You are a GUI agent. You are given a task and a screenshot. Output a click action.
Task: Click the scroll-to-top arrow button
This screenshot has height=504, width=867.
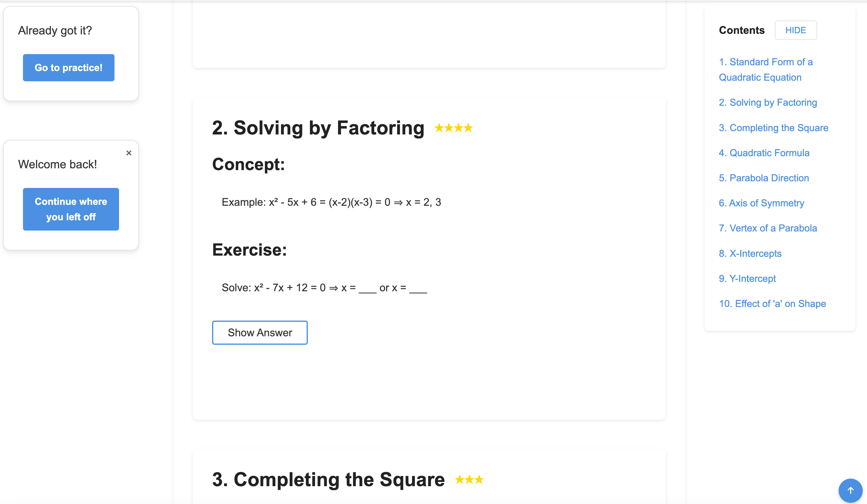click(x=850, y=490)
